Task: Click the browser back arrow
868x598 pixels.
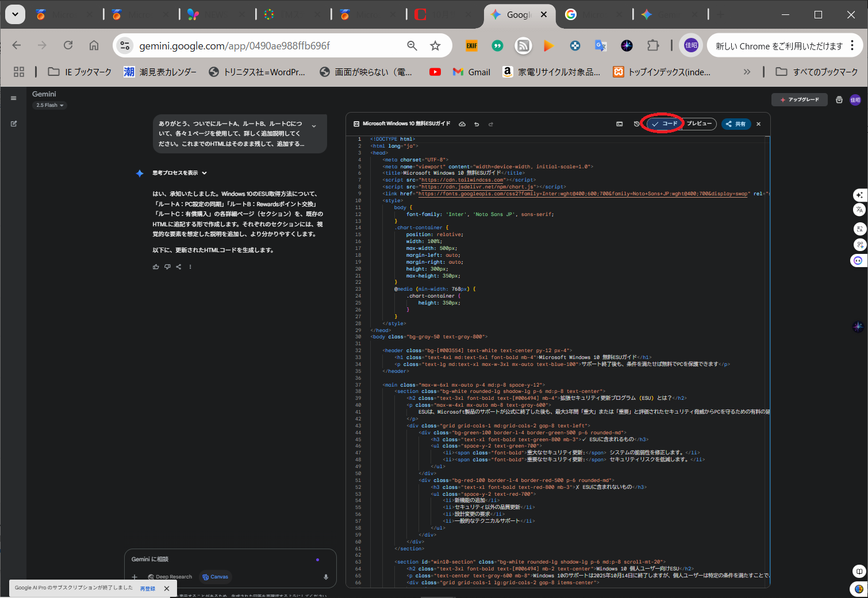Action: (x=17, y=45)
